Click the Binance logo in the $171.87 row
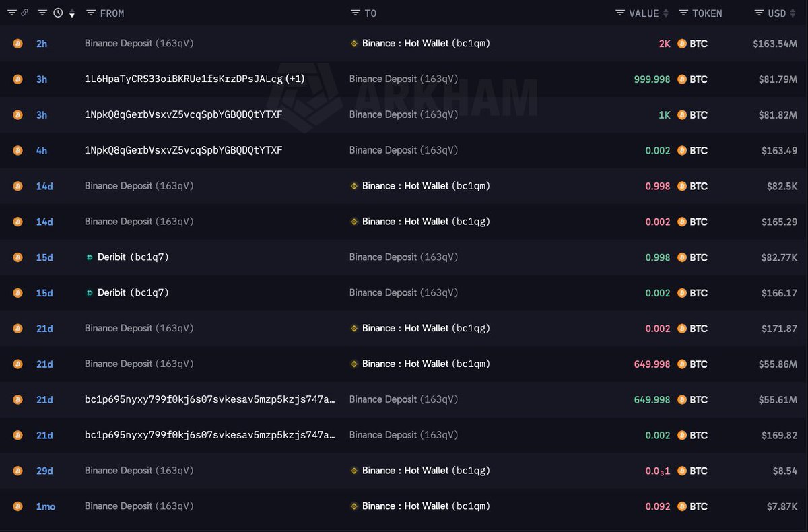 tap(354, 329)
